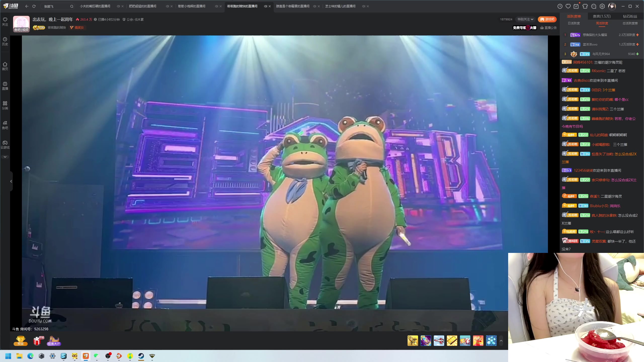The image size is (644, 362).
Task: Click the search magnifier icon
Action: pyautogui.click(x=72, y=6)
